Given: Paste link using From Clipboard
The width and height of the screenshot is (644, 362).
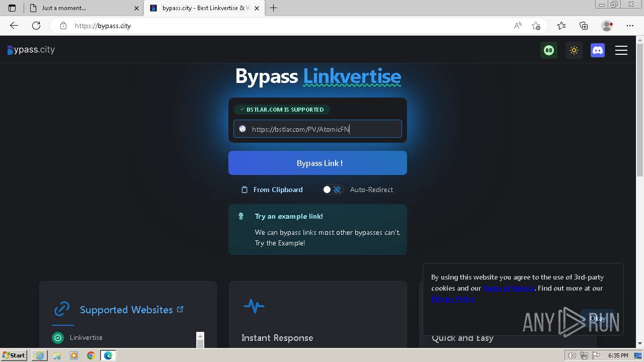Looking at the screenshot, I should pos(272,190).
